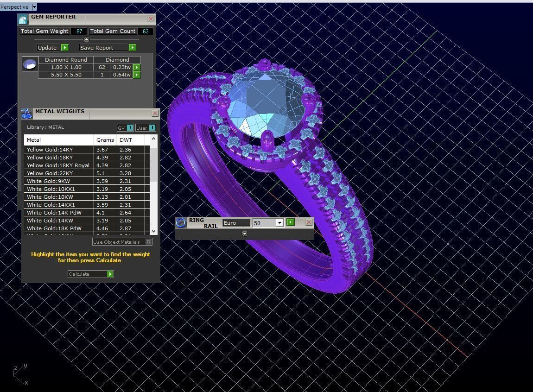Select the 1.00 X 1.00 gem size cell
Screen dimensions: 533x392
(x=66, y=67)
